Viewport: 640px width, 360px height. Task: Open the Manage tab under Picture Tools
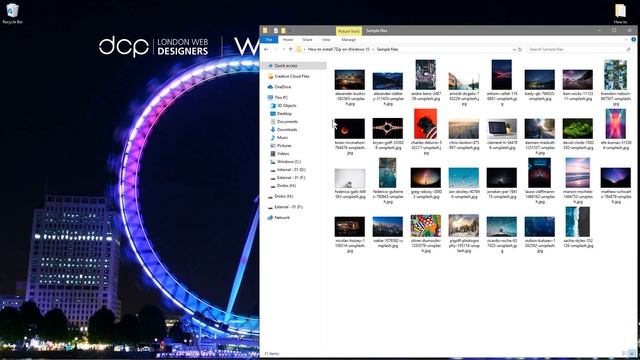click(348, 40)
